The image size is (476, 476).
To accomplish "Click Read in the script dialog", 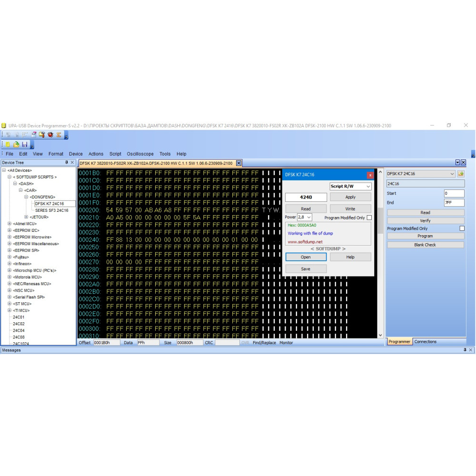I will pos(306,209).
